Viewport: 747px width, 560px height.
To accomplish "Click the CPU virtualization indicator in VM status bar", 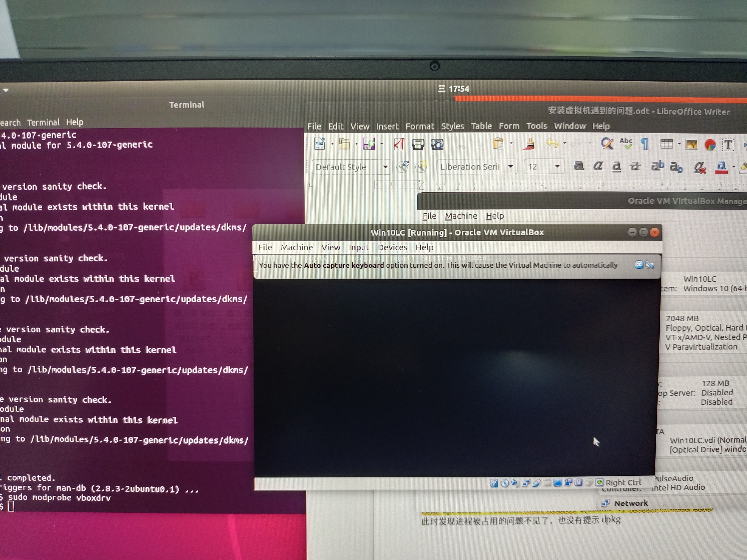I will click(x=579, y=483).
